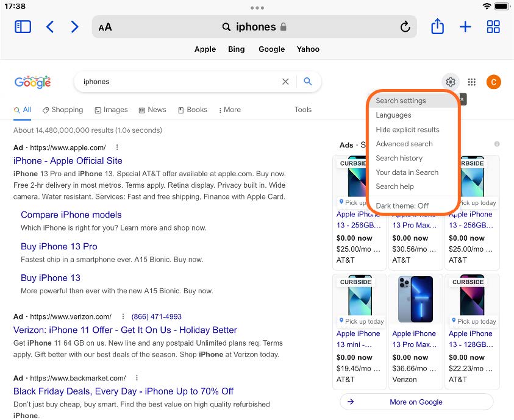
Task: Open the Compare iPhone models sitelink
Action: 71,215
